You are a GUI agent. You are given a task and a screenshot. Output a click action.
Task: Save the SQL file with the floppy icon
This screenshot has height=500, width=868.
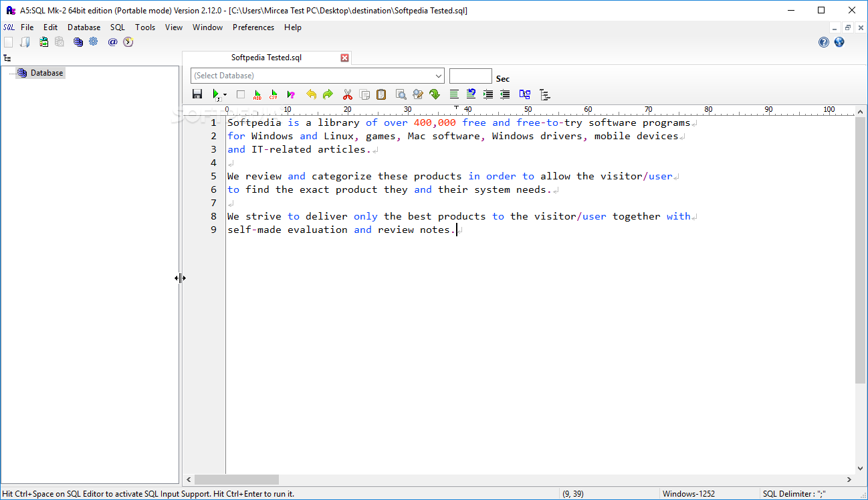coord(197,94)
